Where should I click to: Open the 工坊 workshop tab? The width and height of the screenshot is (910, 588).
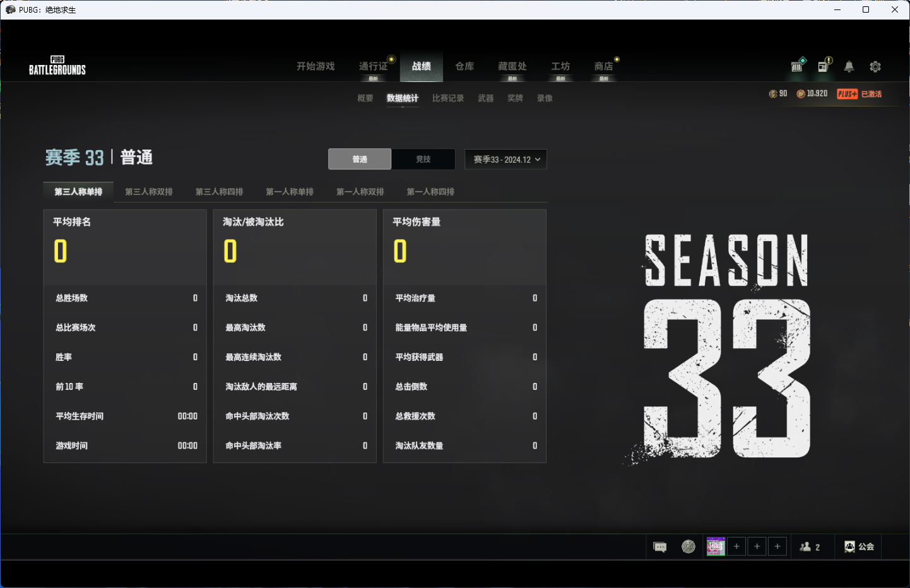point(560,66)
